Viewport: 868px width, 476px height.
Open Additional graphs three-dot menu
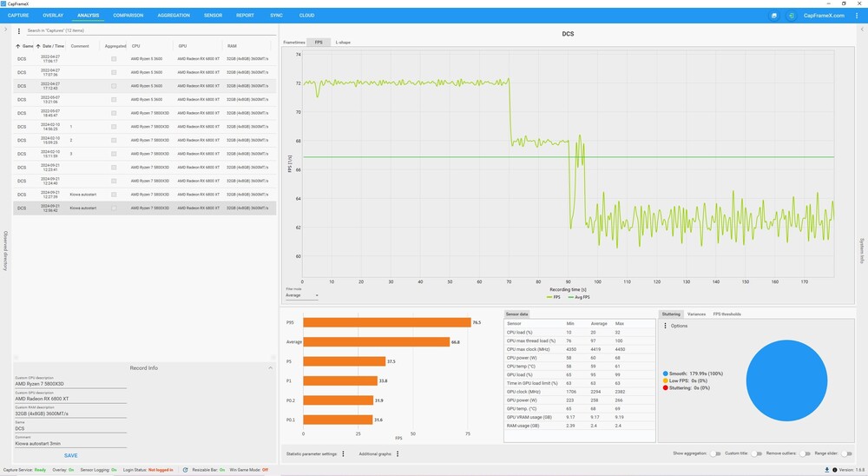tap(398, 453)
